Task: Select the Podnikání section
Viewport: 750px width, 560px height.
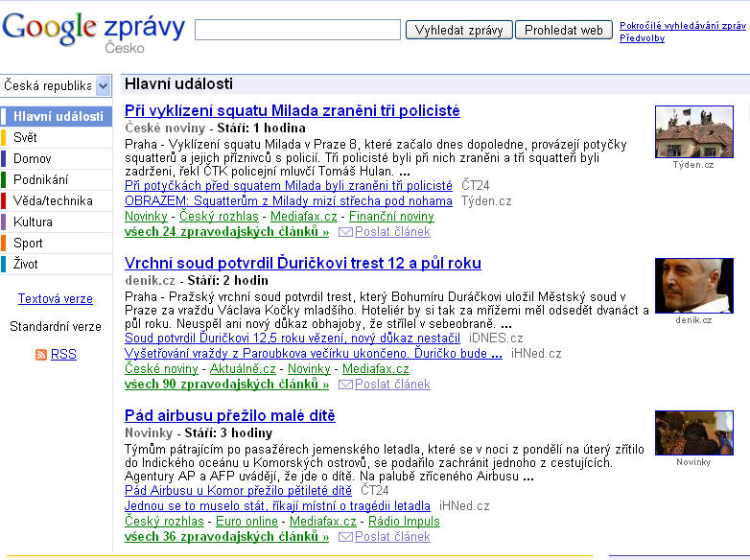Action: [57, 179]
